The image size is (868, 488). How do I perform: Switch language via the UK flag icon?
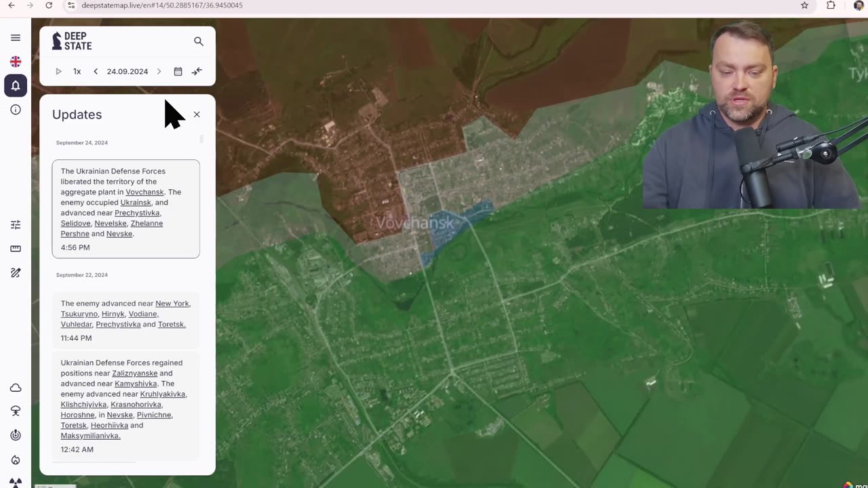[x=16, y=62]
